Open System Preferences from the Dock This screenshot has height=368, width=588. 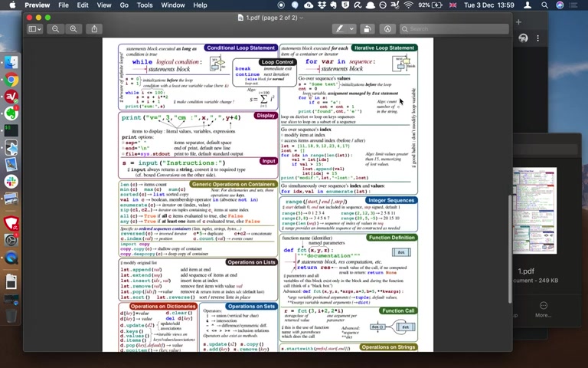pyautogui.click(x=11, y=240)
